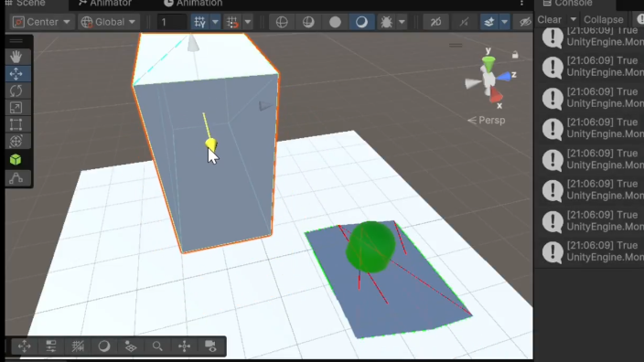The height and width of the screenshot is (362, 644).
Task: Switch to the Animation tab
Action: tap(193, 4)
